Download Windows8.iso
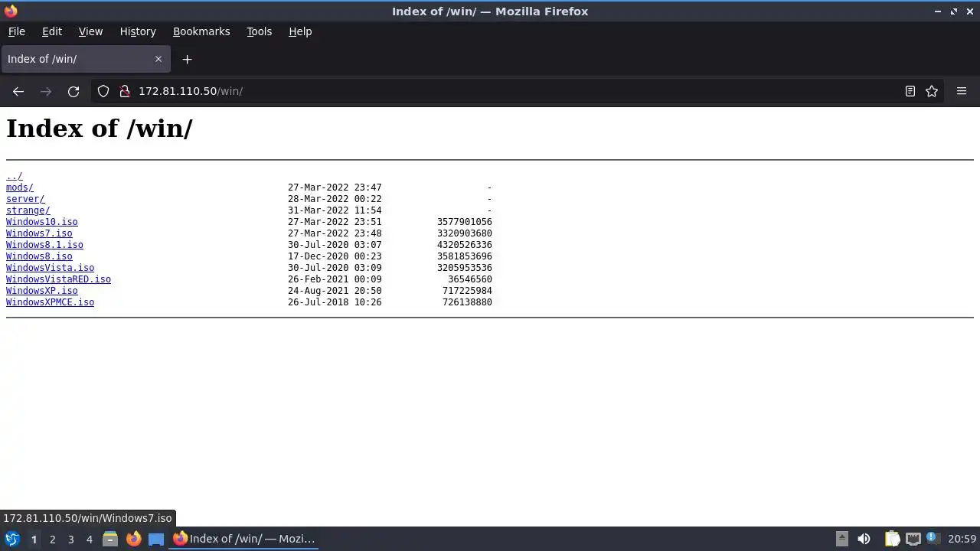The width and height of the screenshot is (980, 551). (39, 256)
